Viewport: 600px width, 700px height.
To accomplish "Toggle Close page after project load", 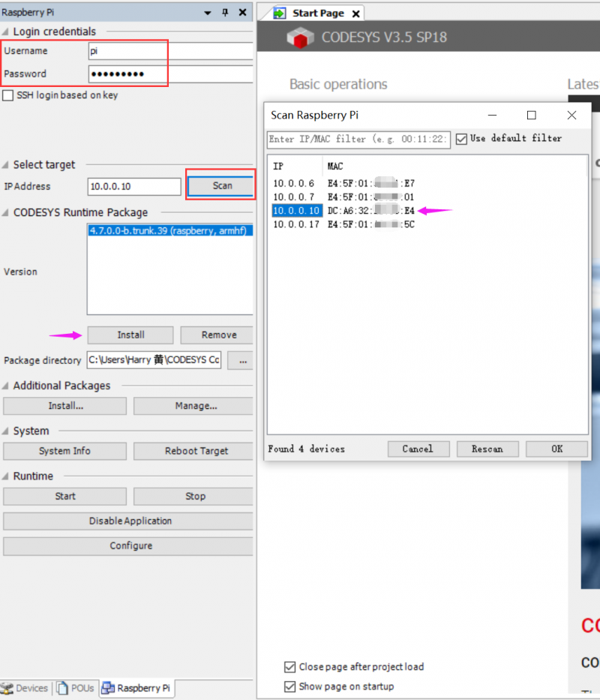I will (289, 667).
